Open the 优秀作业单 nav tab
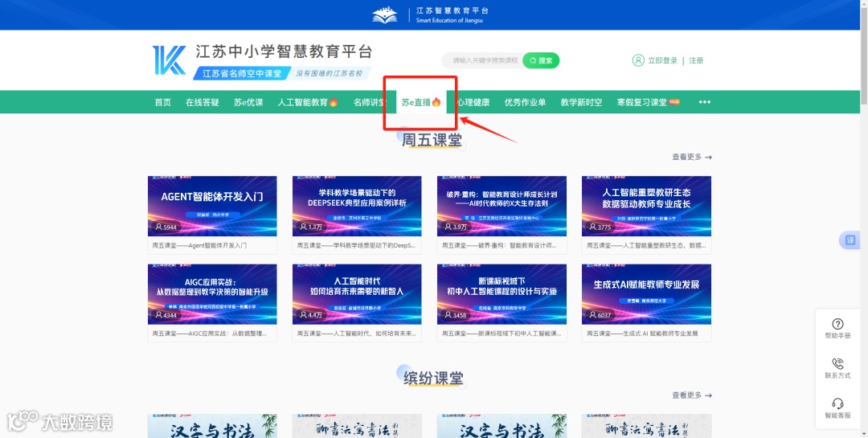Screen dimensions: 868x438 click(x=525, y=102)
